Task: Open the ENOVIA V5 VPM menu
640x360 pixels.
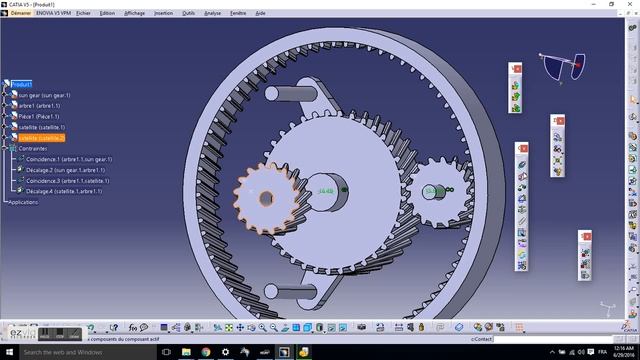Action: pyautogui.click(x=53, y=13)
